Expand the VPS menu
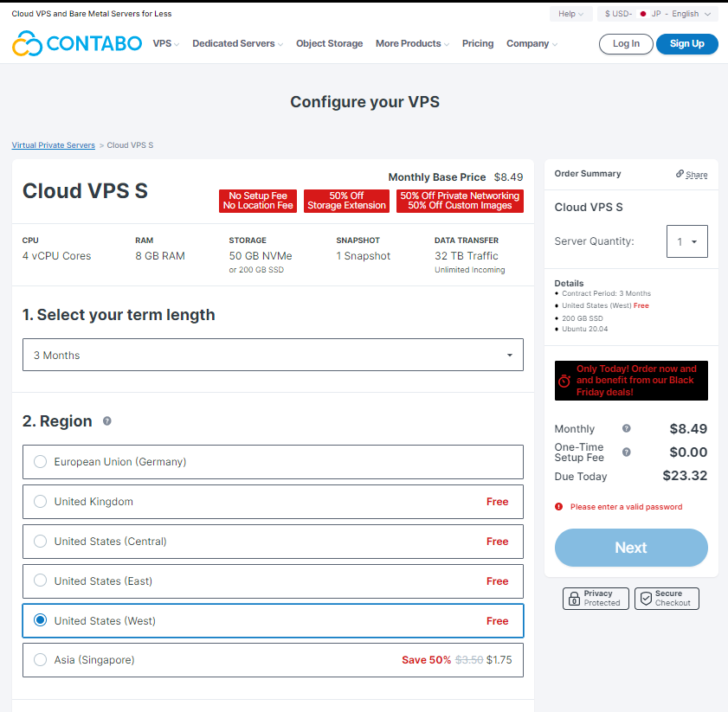 tap(165, 43)
